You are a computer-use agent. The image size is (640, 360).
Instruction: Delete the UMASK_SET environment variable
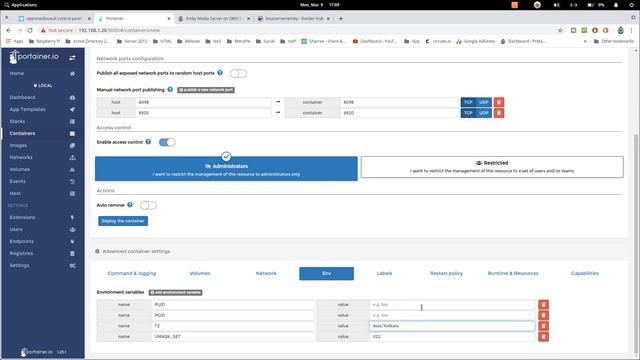[543, 336]
